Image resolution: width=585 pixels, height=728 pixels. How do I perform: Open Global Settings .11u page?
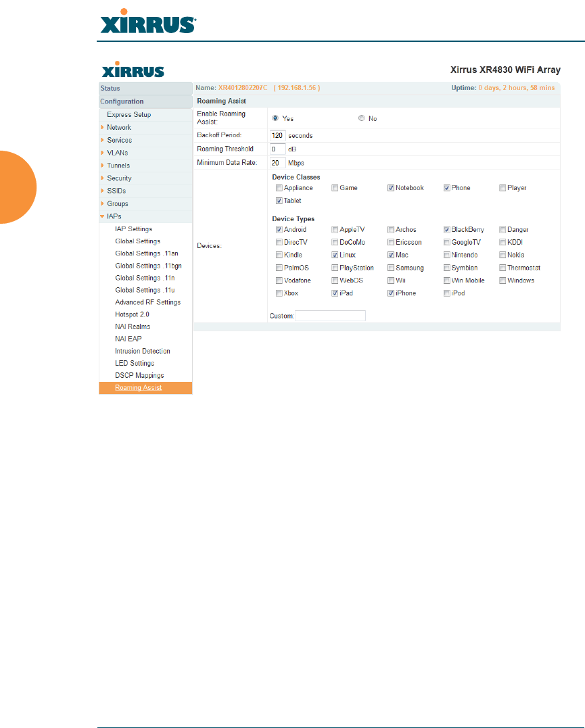145,290
